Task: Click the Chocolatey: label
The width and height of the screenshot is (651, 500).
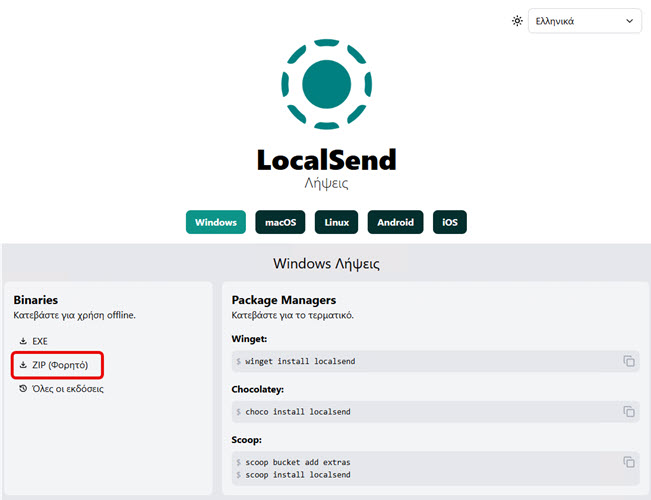Action: click(257, 390)
